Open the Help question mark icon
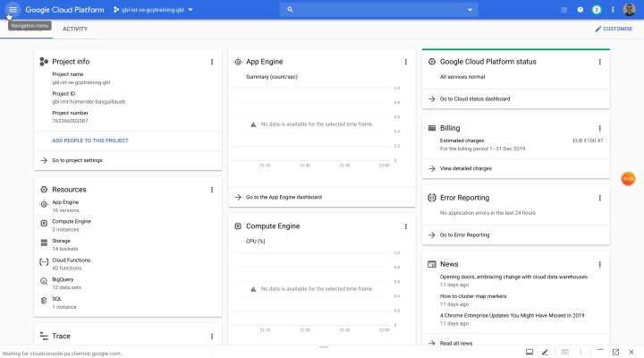 (580, 10)
